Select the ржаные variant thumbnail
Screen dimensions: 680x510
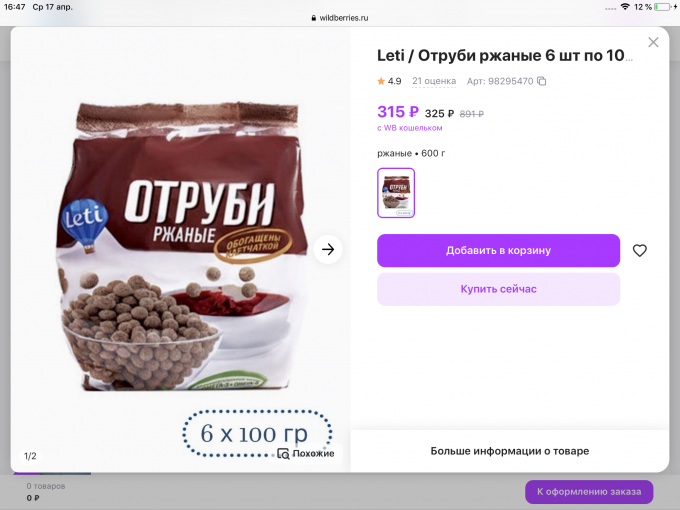(x=396, y=193)
